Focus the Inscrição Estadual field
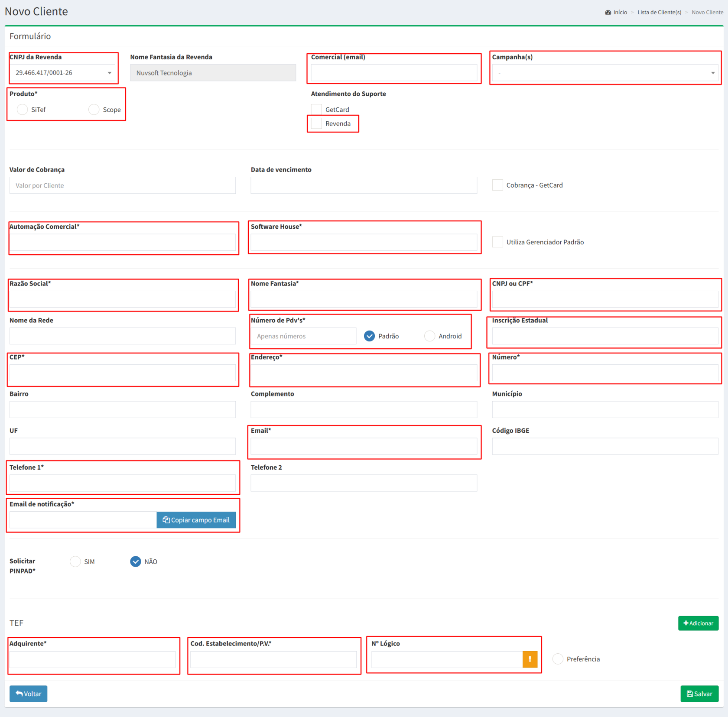 (x=605, y=336)
